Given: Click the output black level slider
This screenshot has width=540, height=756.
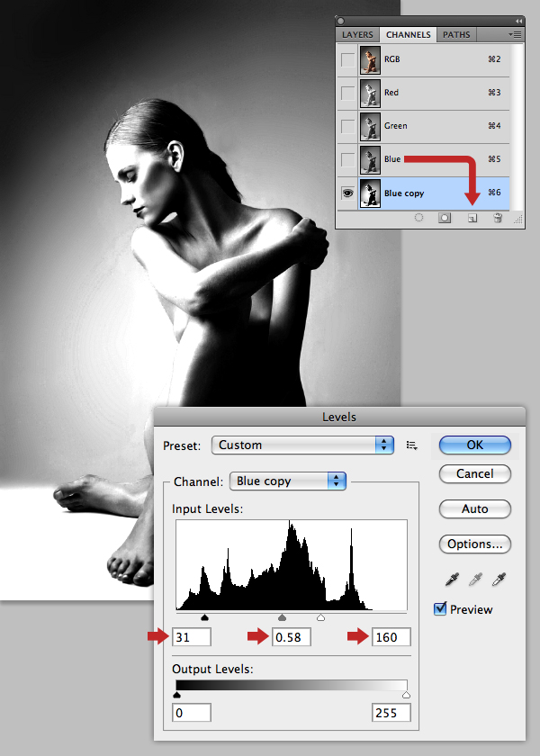Looking at the screenshot, I should click(x=176, y=695).
